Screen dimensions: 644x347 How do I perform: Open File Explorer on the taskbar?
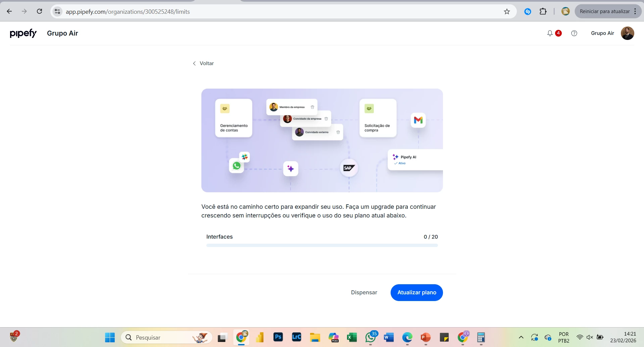(x=315, y=337)
